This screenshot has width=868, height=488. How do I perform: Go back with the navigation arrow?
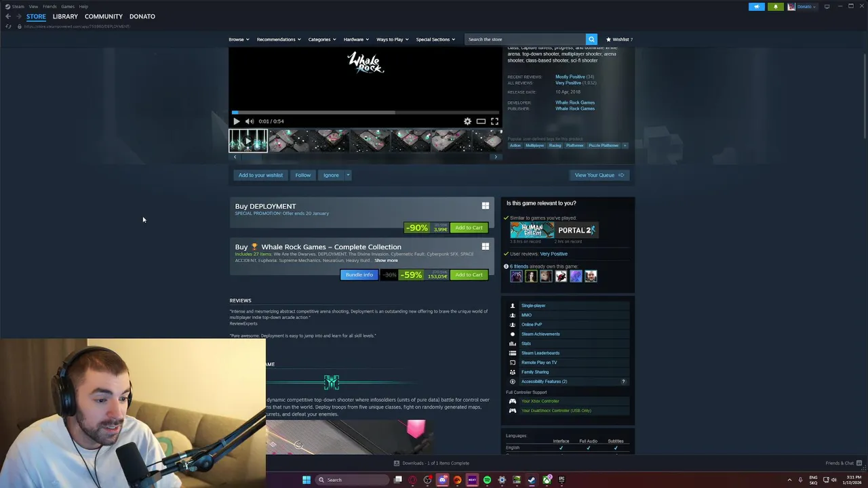(8, 16)
